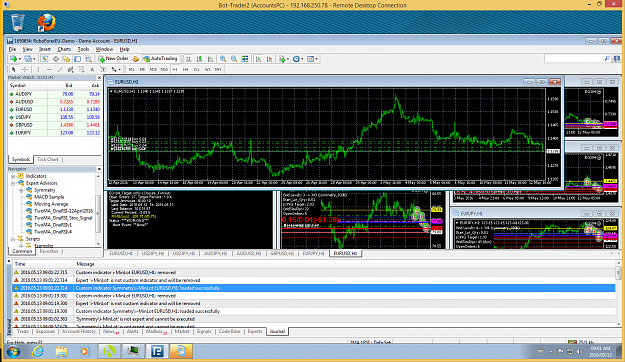625x362 pixels.
Task: Select USDJPY row in Market Watch
Action: pyautogui.click(x=55, y=117)
